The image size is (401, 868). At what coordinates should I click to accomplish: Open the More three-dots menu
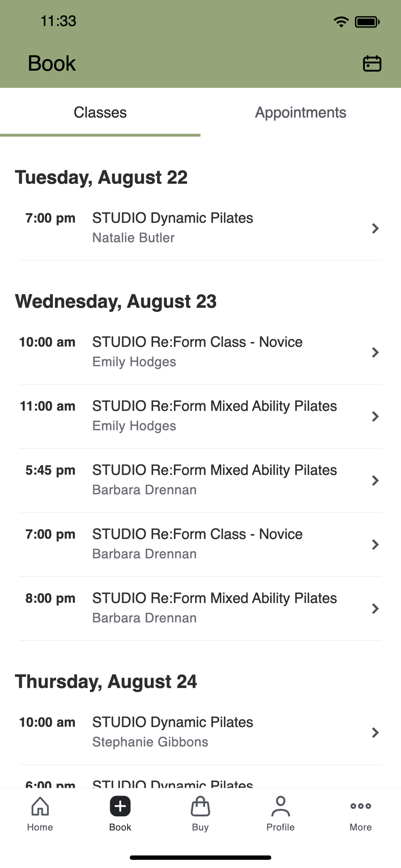pos(361,806)
